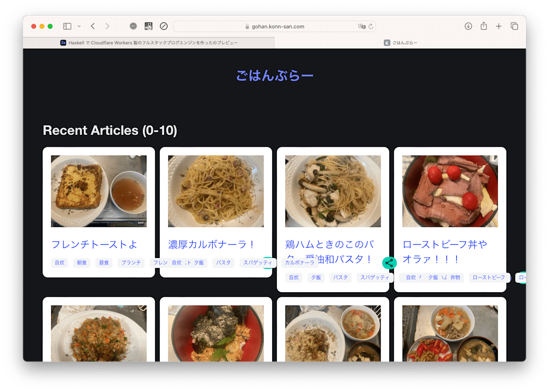This screenshot has height=392, width=549.
Task: Open the square extension icon in toolbar
Action: (x=148, y=27)
